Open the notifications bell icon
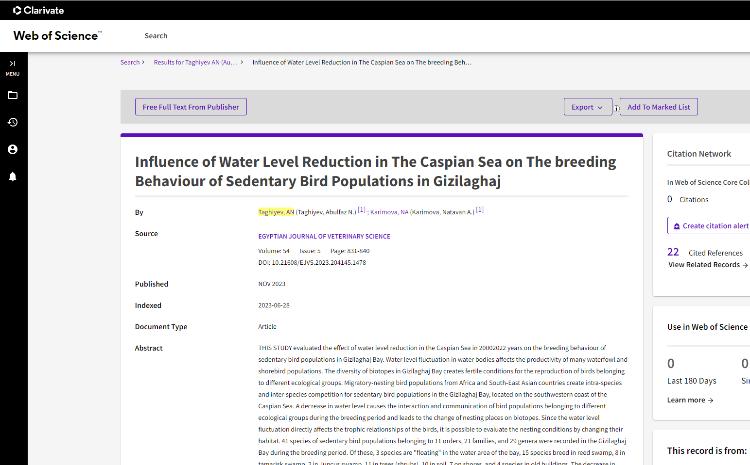The width and height of the screenshot is (750, 465). click(13, 176)
